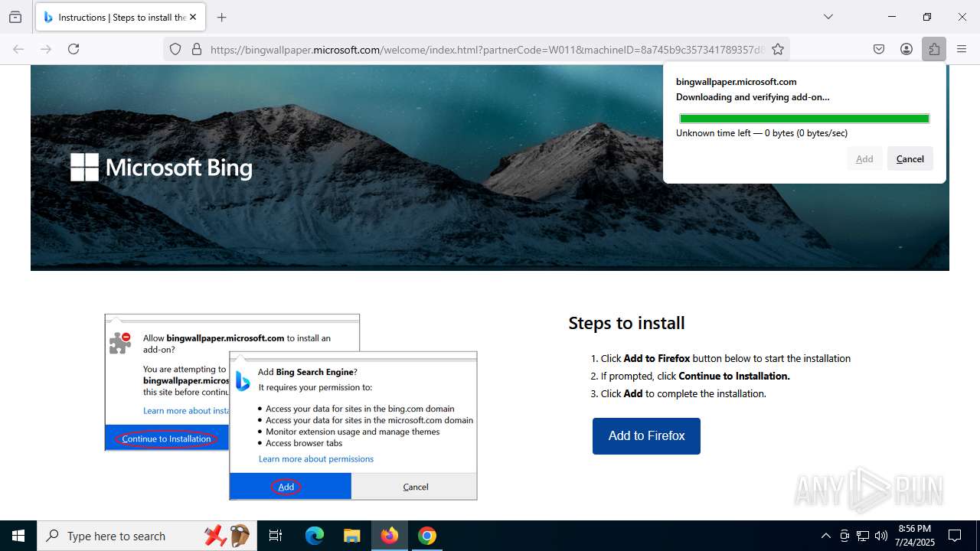The image size is (980, 551).
Task: Open network status tray icon
Action: pos(863,536)
